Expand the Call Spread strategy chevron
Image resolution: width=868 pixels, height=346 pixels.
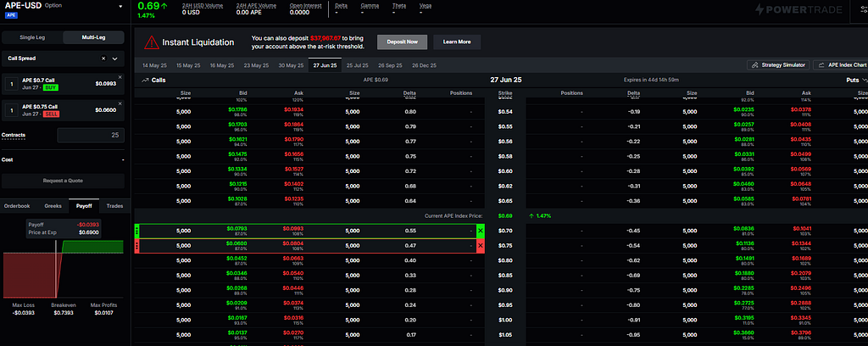coord(115,59)
